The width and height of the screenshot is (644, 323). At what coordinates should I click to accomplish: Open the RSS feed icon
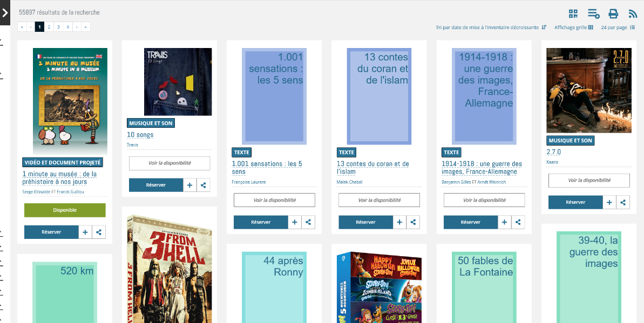coord(633,13)
